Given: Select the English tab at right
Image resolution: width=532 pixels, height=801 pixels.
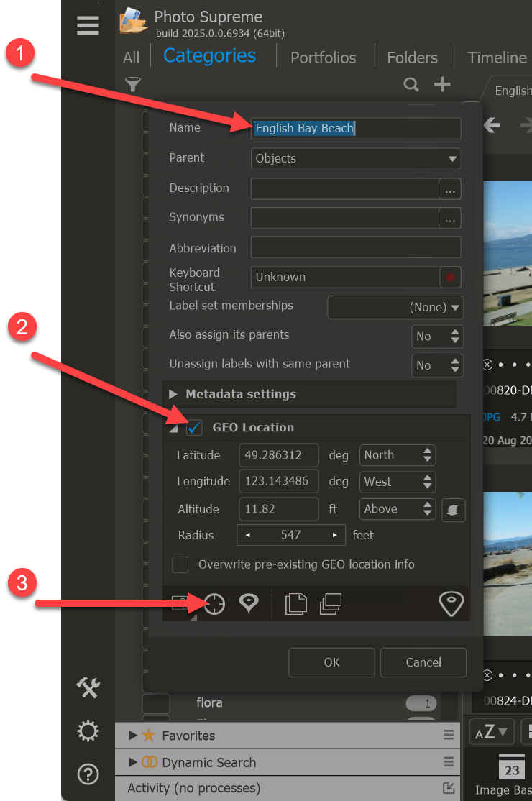Looking at the screenshot, I should tap(512, 91).
